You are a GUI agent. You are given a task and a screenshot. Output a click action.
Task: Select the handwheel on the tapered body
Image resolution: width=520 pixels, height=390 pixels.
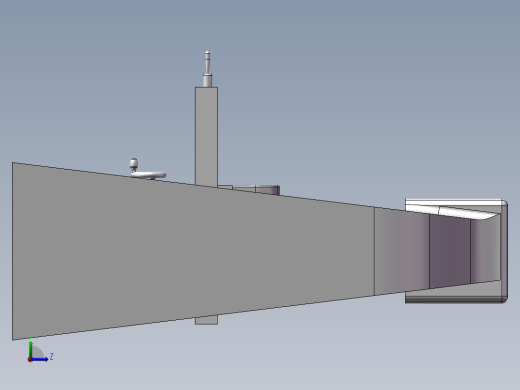(148, 175)
